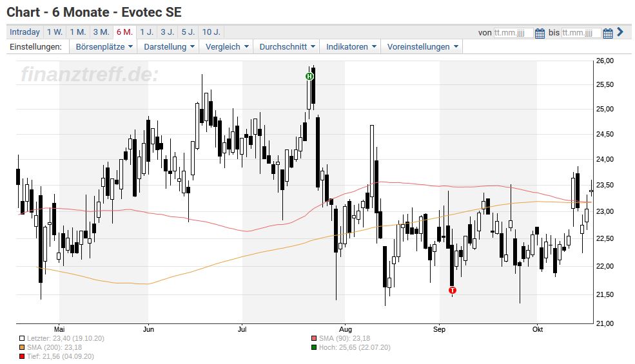635x364 pixels.
Task: Click the 'Aug' x-axis label
Action: coord(345,329)
